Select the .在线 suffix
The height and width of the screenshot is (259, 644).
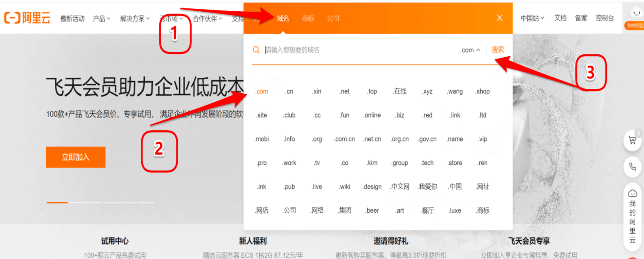tap(400, 91)
